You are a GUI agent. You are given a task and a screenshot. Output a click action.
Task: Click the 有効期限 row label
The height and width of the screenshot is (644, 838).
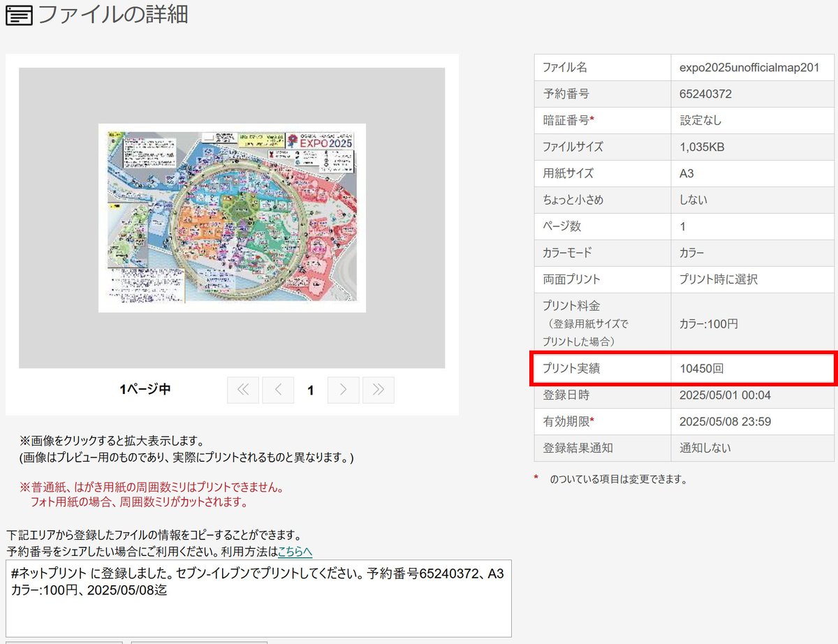click(568, 422)
